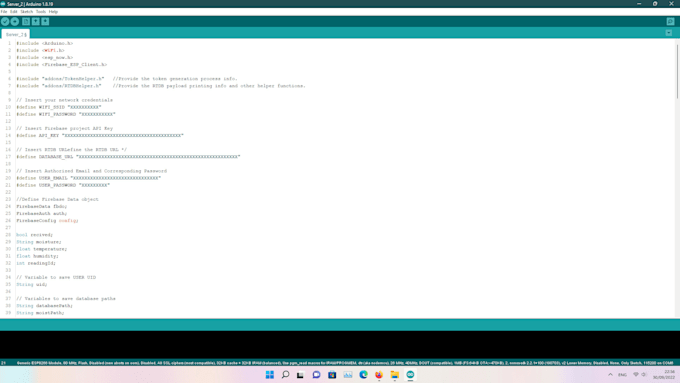Screen dimensions: 680x383
Task: Open the Edit menu
Action: pyautogui.click(x=13, y=12)
